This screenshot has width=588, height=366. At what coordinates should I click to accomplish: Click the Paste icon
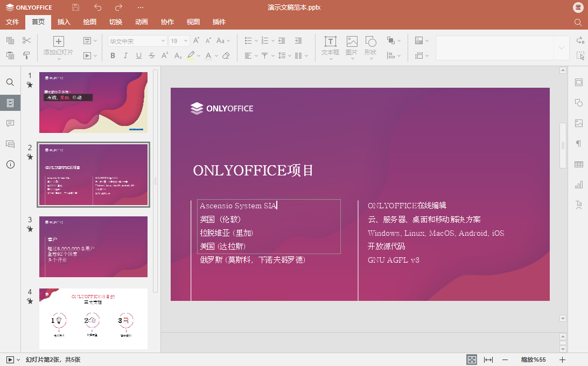10,55
